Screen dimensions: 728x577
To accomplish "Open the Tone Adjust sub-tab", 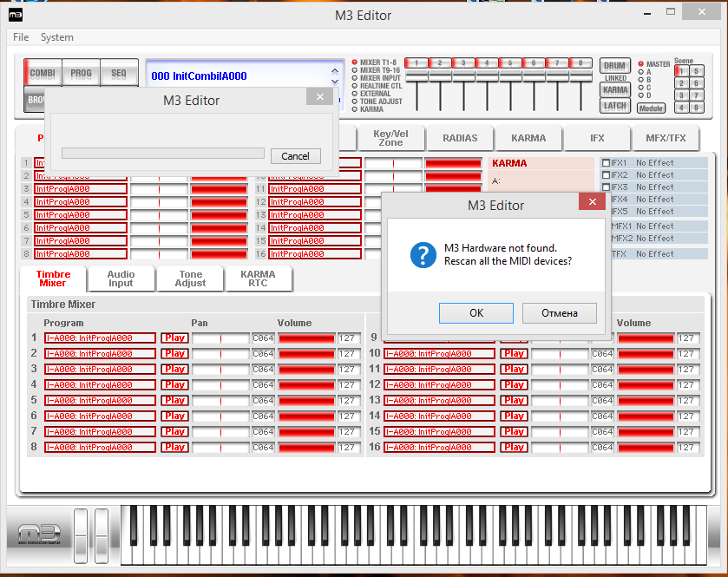I will [x=190, y=279].
